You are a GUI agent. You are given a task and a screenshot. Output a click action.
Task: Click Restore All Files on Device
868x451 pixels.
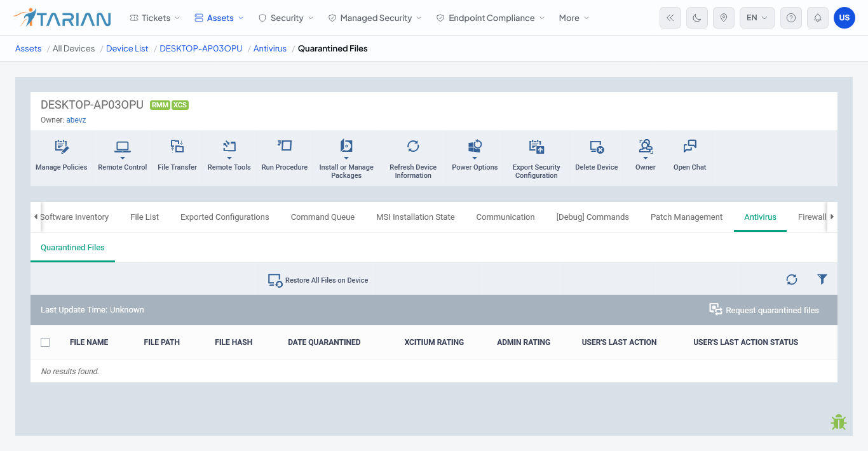[318, 280]
